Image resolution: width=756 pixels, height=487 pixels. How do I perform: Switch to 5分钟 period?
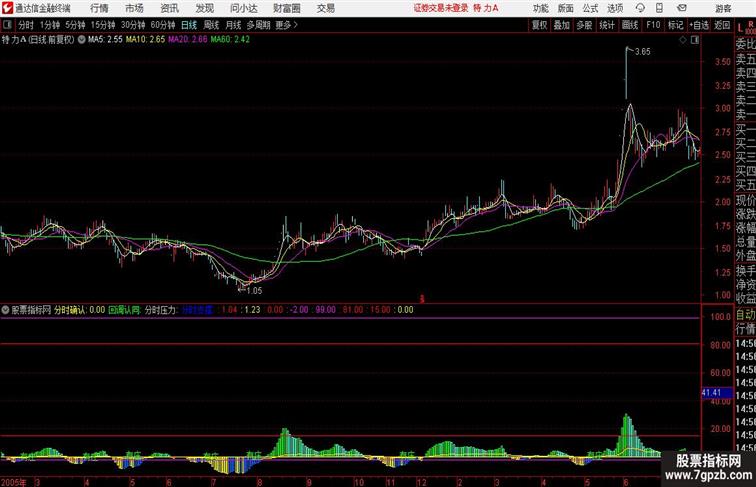point(75,25)
